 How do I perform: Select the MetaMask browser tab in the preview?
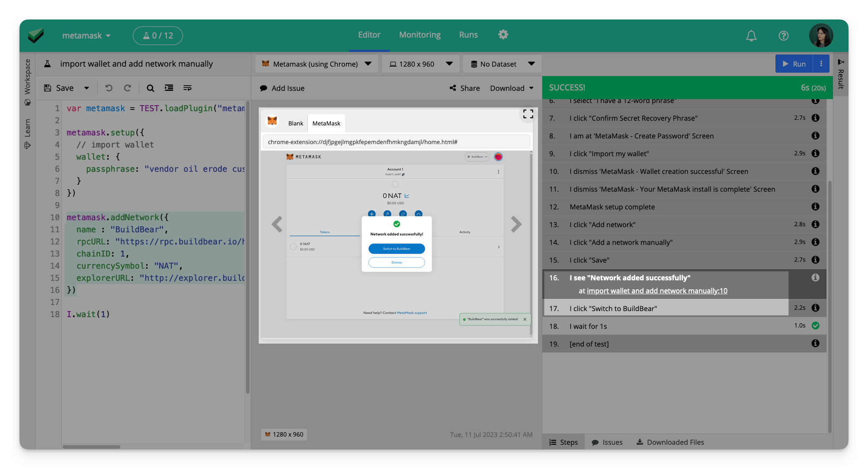[x=326, y=123]
